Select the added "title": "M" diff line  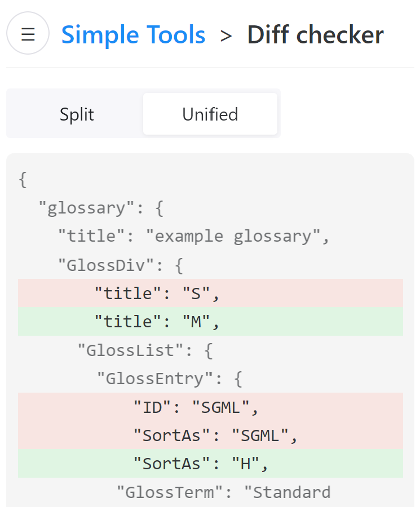click(x=158, y=322)
